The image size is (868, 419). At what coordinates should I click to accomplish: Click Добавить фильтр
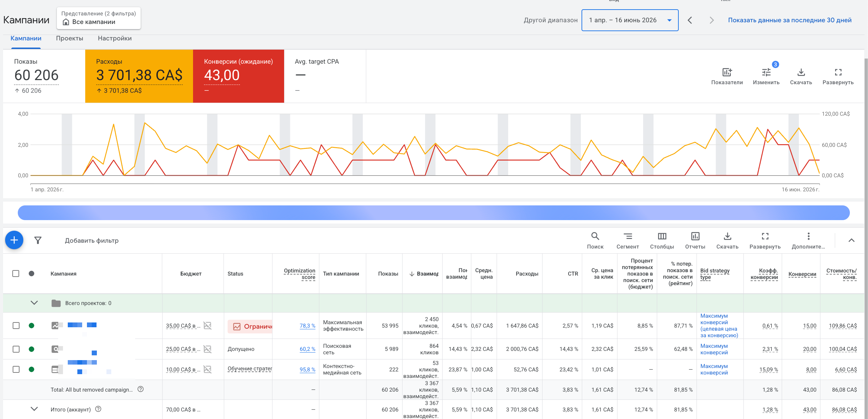point(92,241)
